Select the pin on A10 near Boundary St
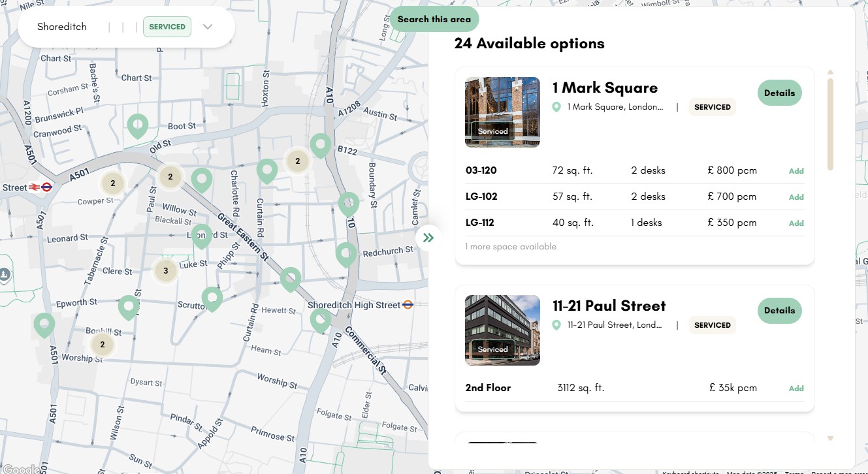868x474 pixels. [x=349, y=204]
